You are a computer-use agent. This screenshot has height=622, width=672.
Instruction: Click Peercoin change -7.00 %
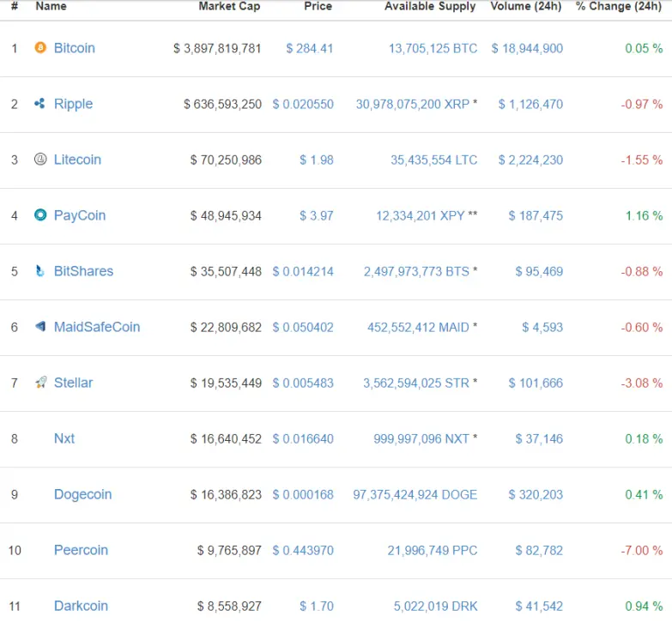[642, 550]
